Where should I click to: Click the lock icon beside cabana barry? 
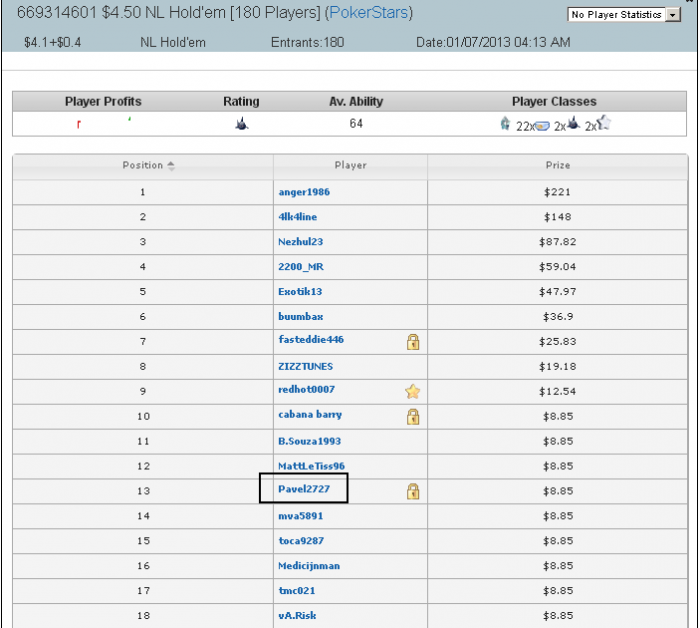pyautogui.click(x=413, y=416)
